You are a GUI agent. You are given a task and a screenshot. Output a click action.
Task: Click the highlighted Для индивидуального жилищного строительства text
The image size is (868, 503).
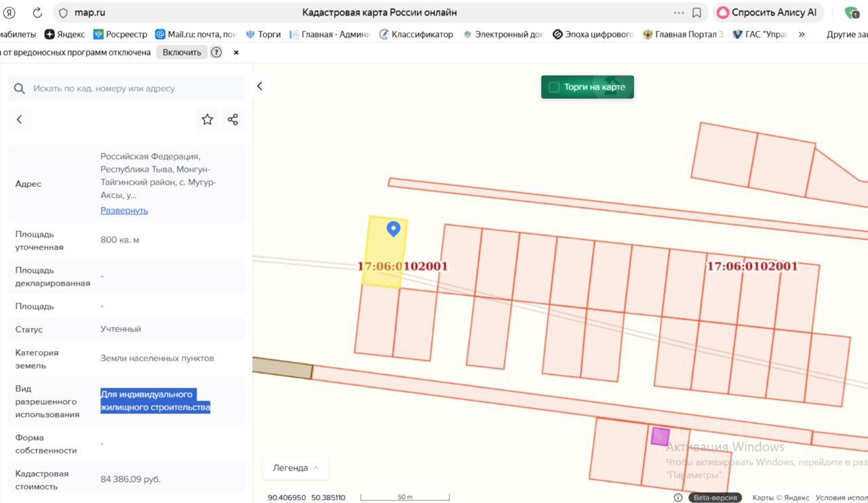click(155, 401)
